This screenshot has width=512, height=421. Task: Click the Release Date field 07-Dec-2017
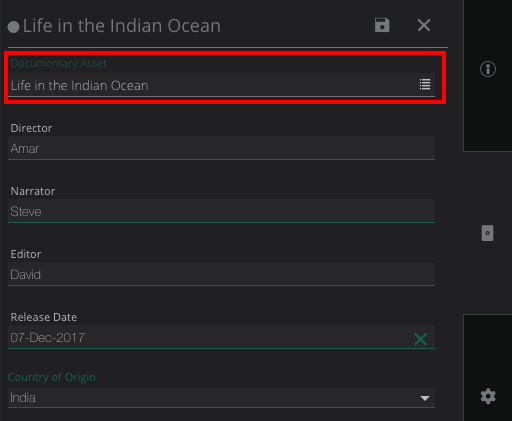click(221, 337)
